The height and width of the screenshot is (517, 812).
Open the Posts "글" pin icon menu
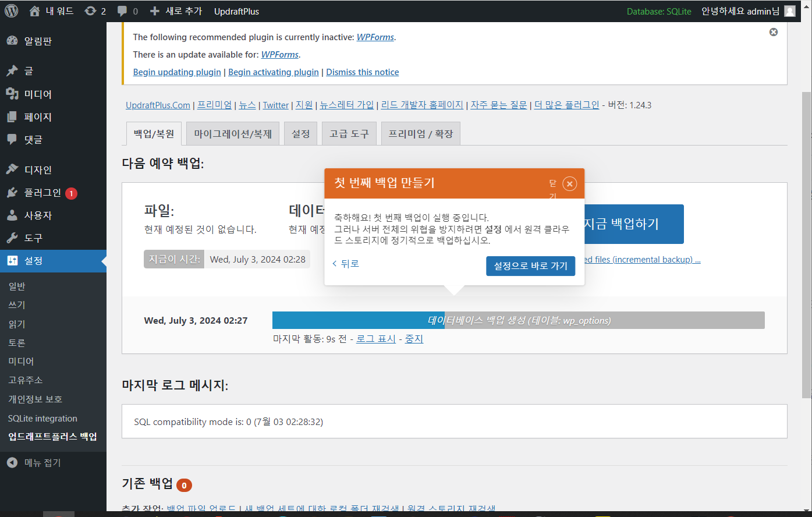53,70
